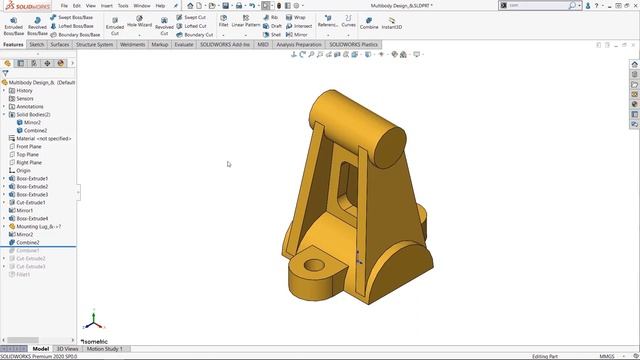Screen dimensions: 640x360
Task: Open the Combine bodies tool
Action: [369, 23]
